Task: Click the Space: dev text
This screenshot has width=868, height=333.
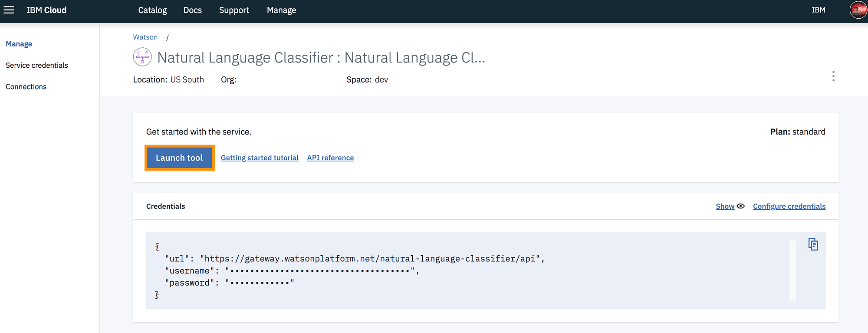Action: click(367, 79)
